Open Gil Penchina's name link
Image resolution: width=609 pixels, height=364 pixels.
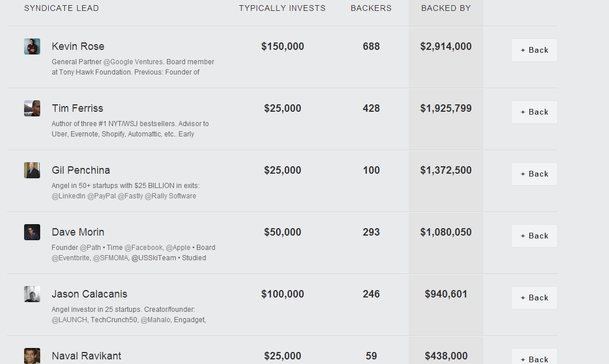click(x=81, y=170)
